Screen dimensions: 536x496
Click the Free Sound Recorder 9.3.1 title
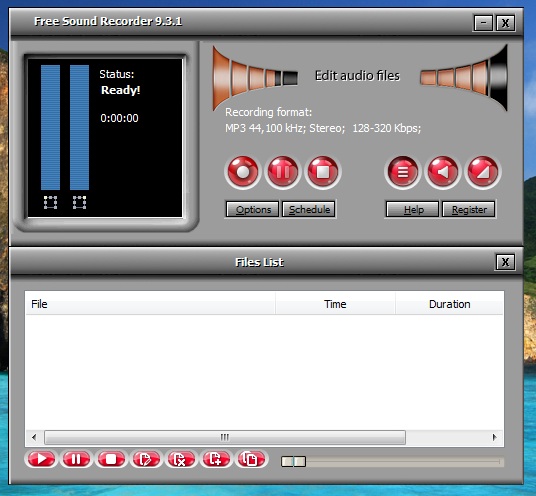[x=108, y=21]
